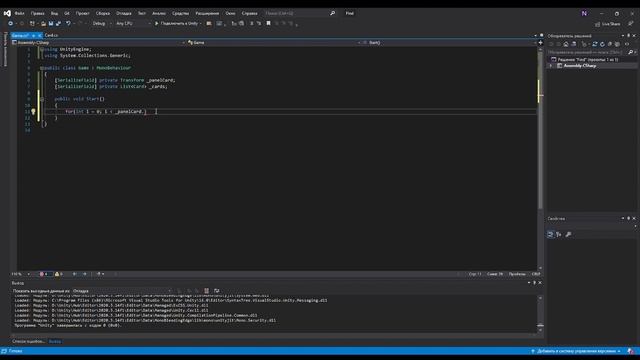640x360 pixels.
Task: Open the Проект menu
Action: coord(82,13)
